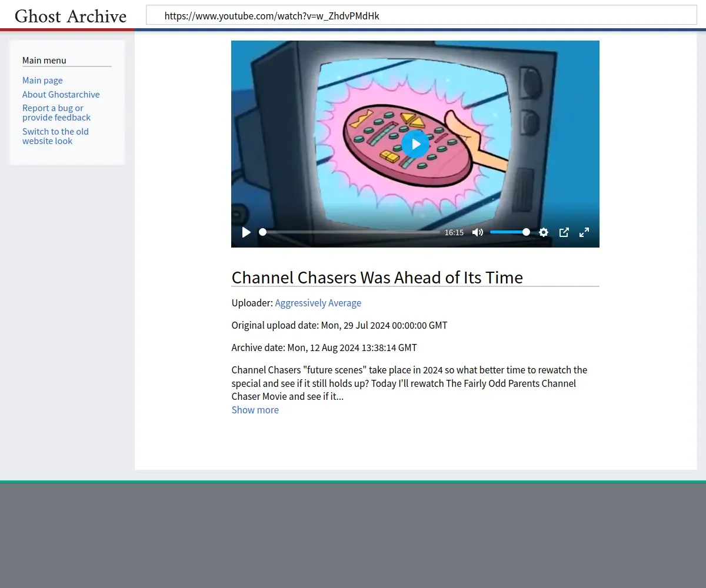
Task: Seek on the video progress bar
Action: click(x=349, y=232)
